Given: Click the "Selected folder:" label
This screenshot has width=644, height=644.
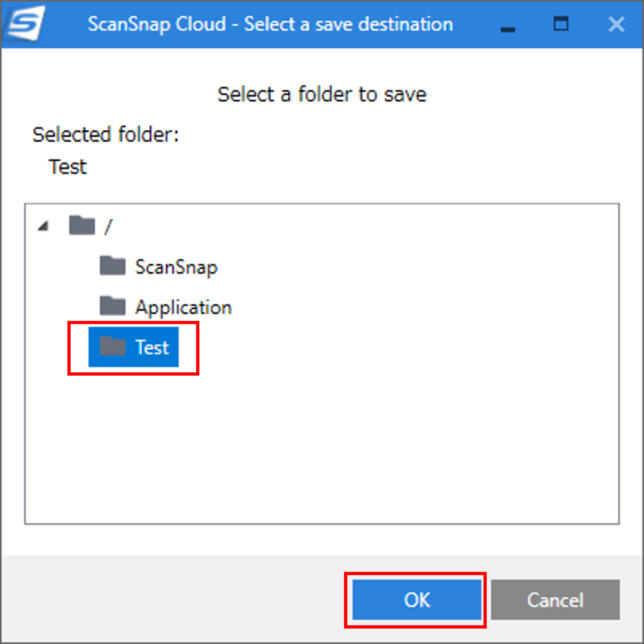Looking at the screenshot, I should (106, 135).
